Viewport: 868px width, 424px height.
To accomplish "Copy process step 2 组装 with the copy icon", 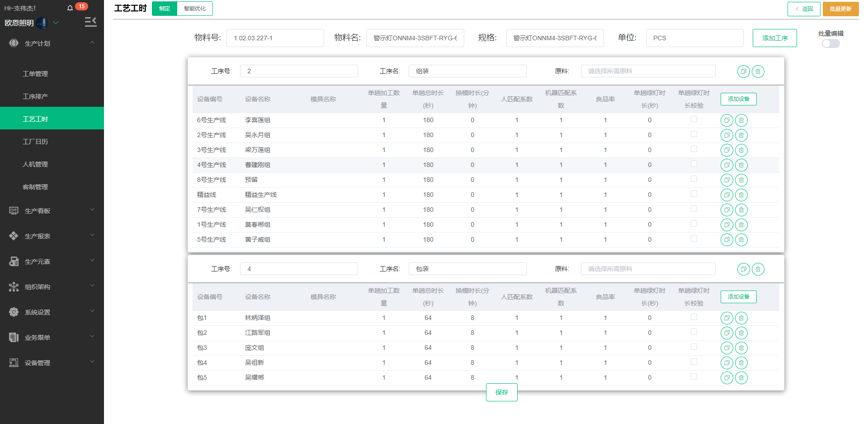I will pyautogui.click(x=744, y=71).
